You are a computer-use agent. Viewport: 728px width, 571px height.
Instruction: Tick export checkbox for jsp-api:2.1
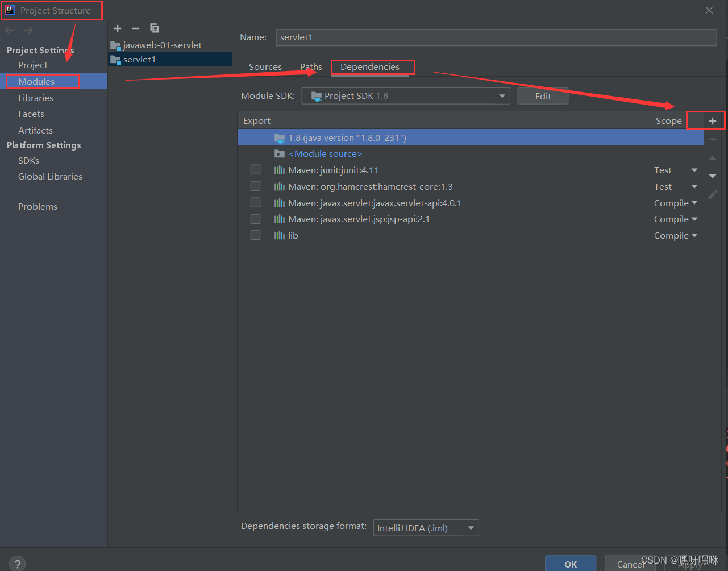(256, 219)
